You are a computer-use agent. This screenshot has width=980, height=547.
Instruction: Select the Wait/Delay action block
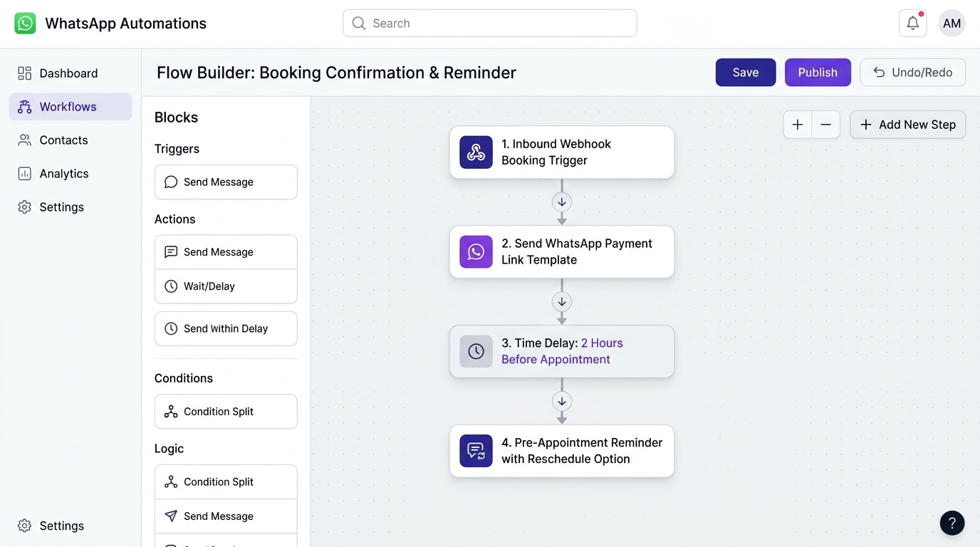(x=226, y=286)
